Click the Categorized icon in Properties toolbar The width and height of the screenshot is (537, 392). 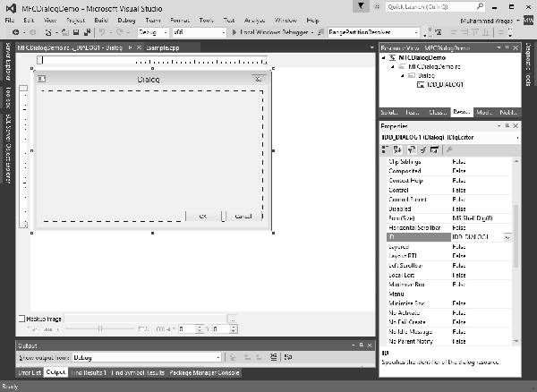[x=385, y=149]
